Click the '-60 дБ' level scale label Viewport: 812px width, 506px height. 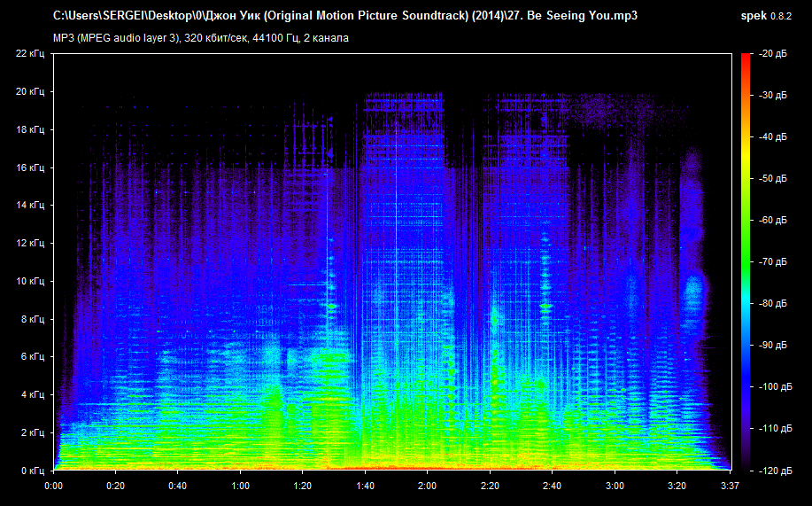point(772,221)
